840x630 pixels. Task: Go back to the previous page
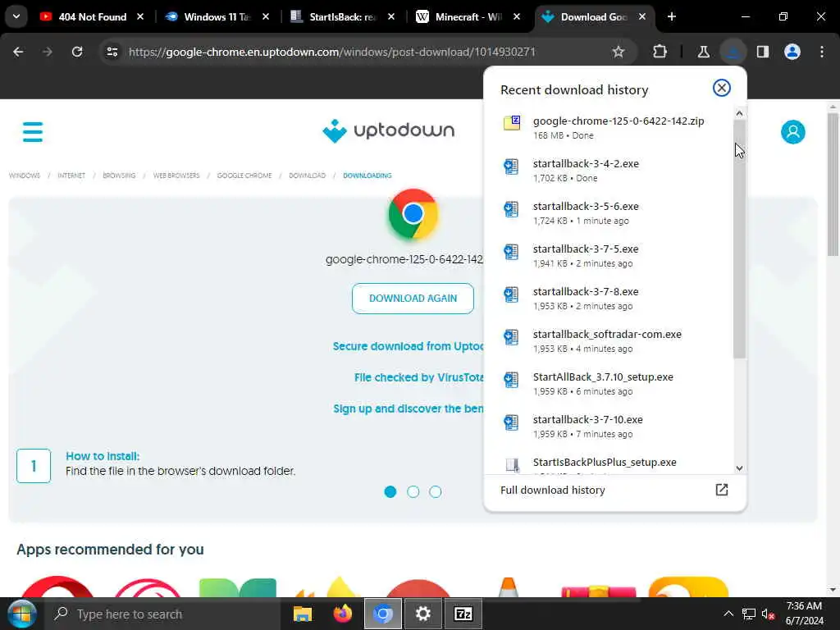pyautogui.click(x=18, y=52)
